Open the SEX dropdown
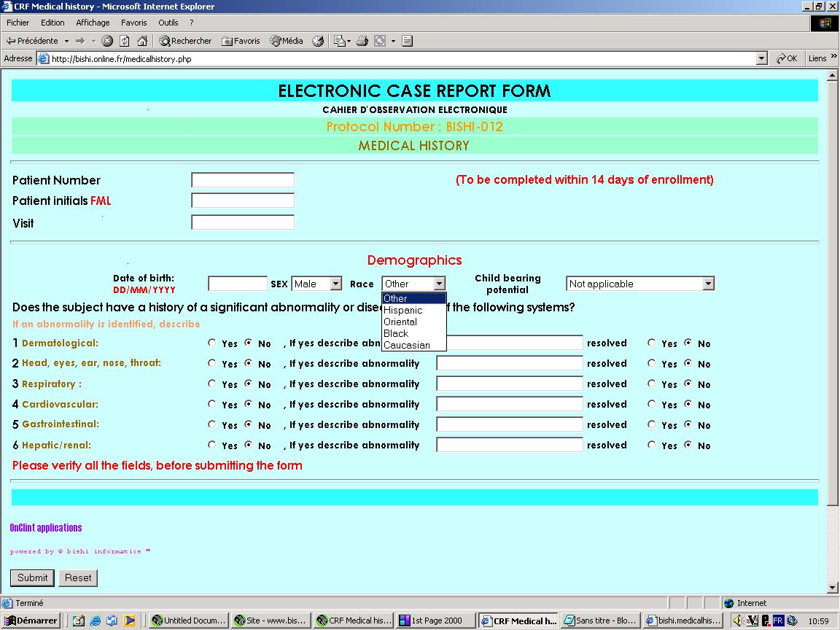This screenshot has height=630, width=840. (316, 284)
